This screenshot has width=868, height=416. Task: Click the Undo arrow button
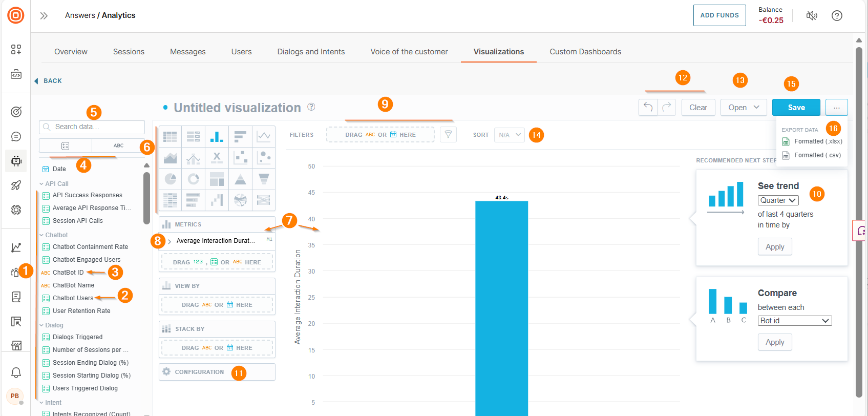648,108
